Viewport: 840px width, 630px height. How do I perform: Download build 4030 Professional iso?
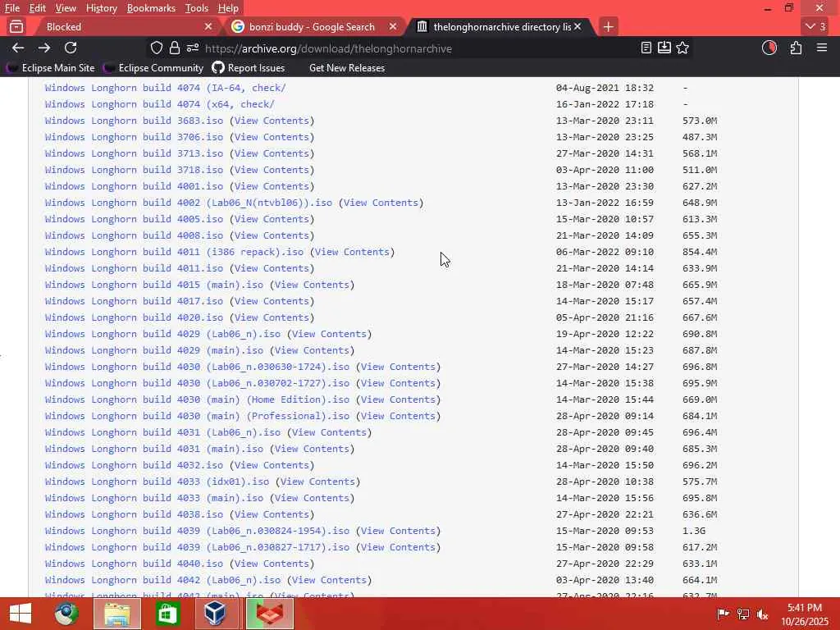(197, 416)
